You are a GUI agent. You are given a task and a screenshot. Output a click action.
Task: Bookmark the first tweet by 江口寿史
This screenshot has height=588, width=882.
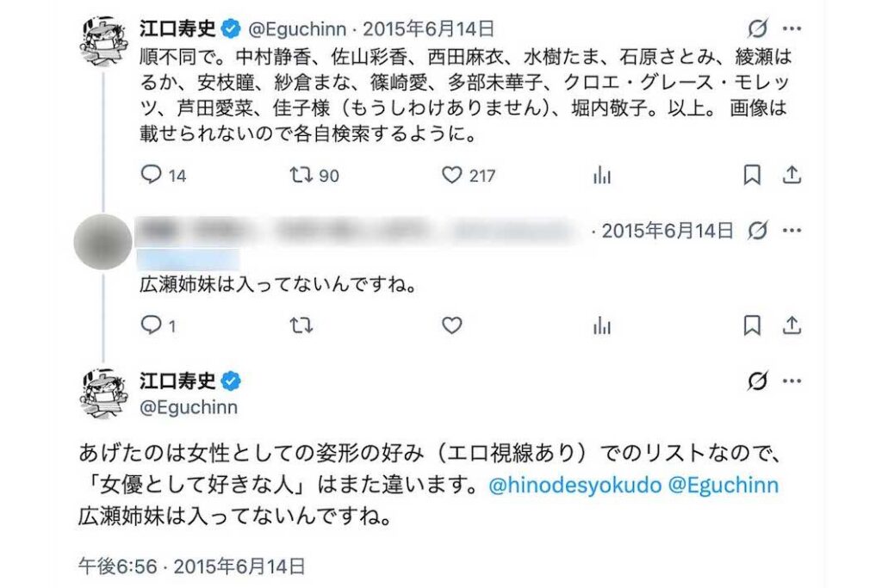(752, 175)
